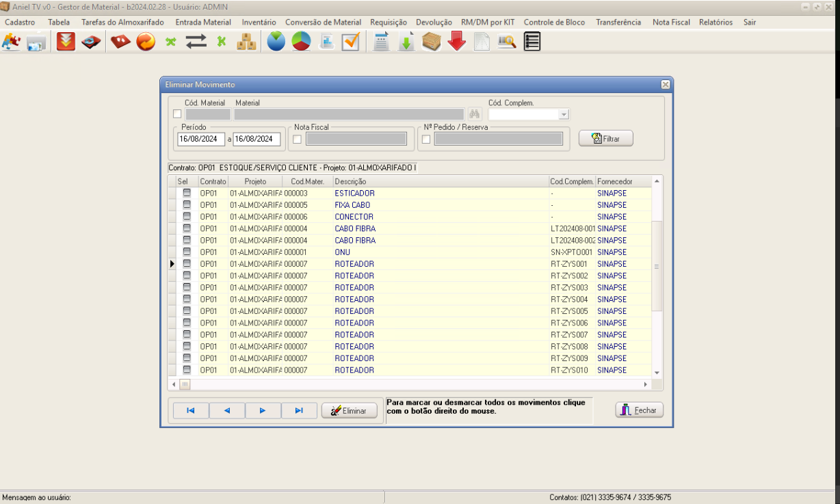Viewport: 840px width, 504px height.
Task: Click the wooden crate toolbar icon
Action: (432, 42)
